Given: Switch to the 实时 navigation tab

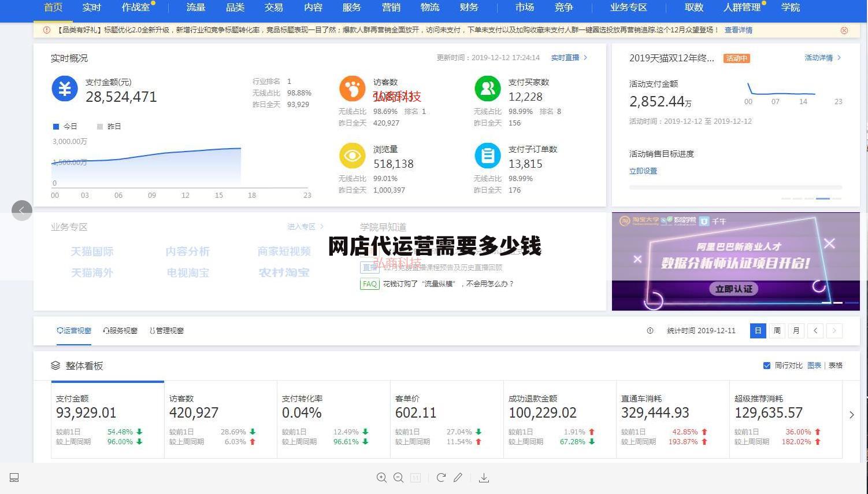Looking at the screenshot, I should coord(91,8).
